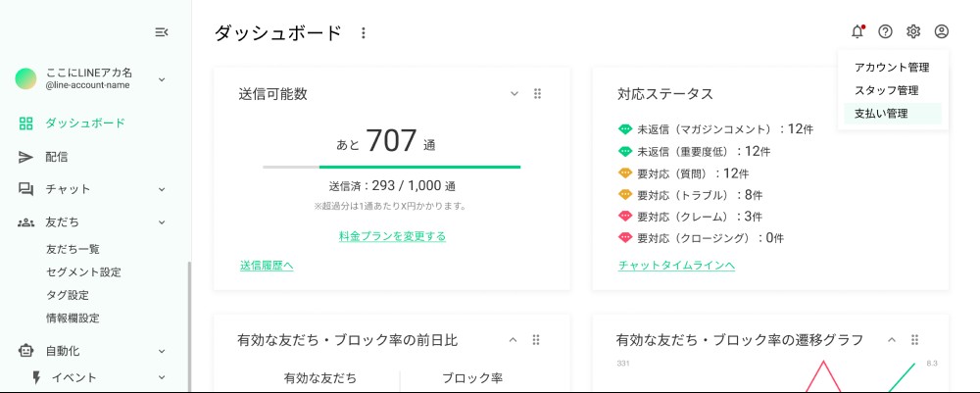Grab the drag handle on 送信可能数 card
The image size is (980, 393).
pyautogui.click(x=537, y=94)
